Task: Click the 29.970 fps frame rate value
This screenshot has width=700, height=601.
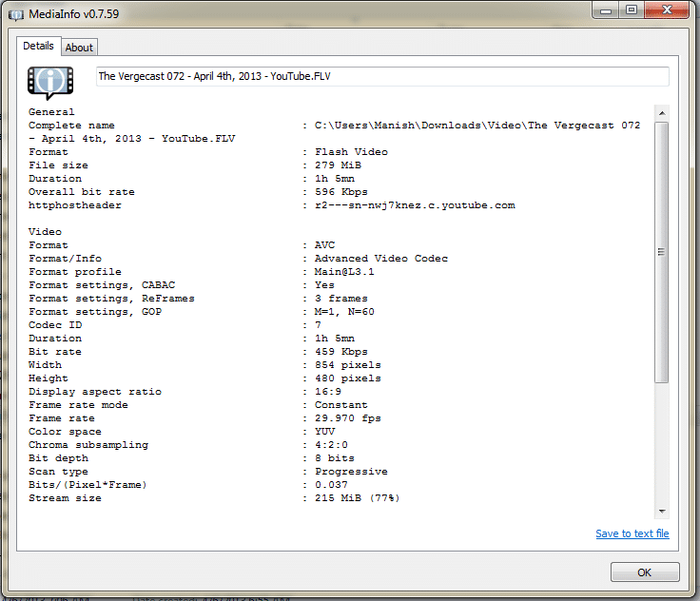Action: (347, 418)
